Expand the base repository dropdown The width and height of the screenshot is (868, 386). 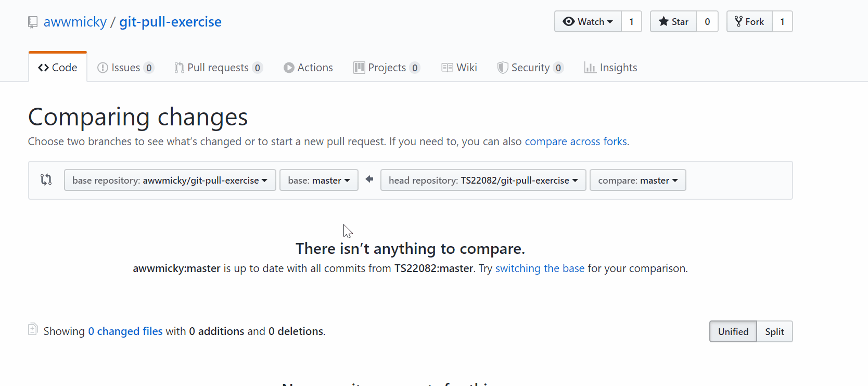[170, 180]
